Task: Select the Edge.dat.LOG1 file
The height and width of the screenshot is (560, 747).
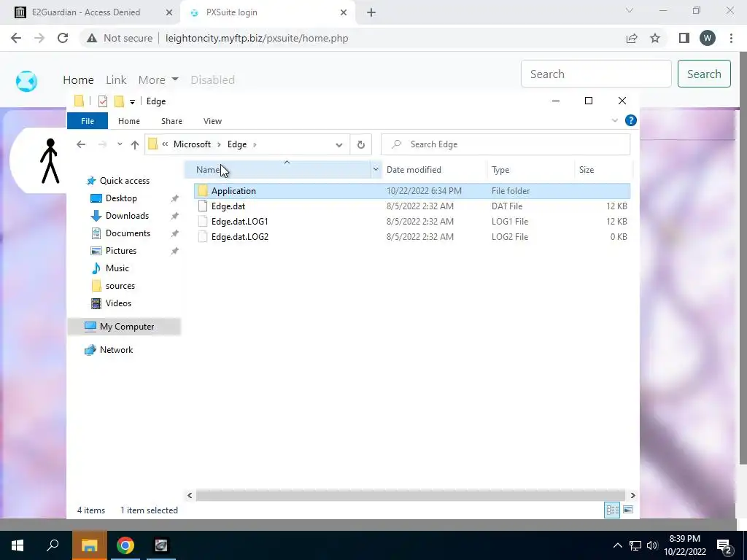Action: pyautogui.click(x=412, y=222)
